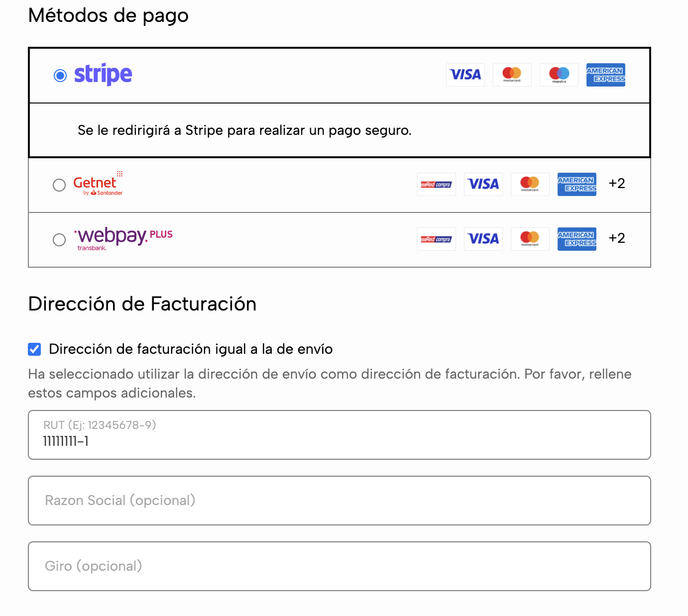
Task: Click the Razon Social (opcional) field
Action: coord(340,501)
